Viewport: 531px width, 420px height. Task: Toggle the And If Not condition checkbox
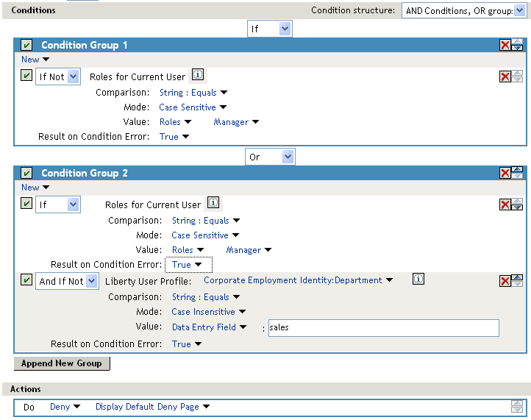coord(26,281)
